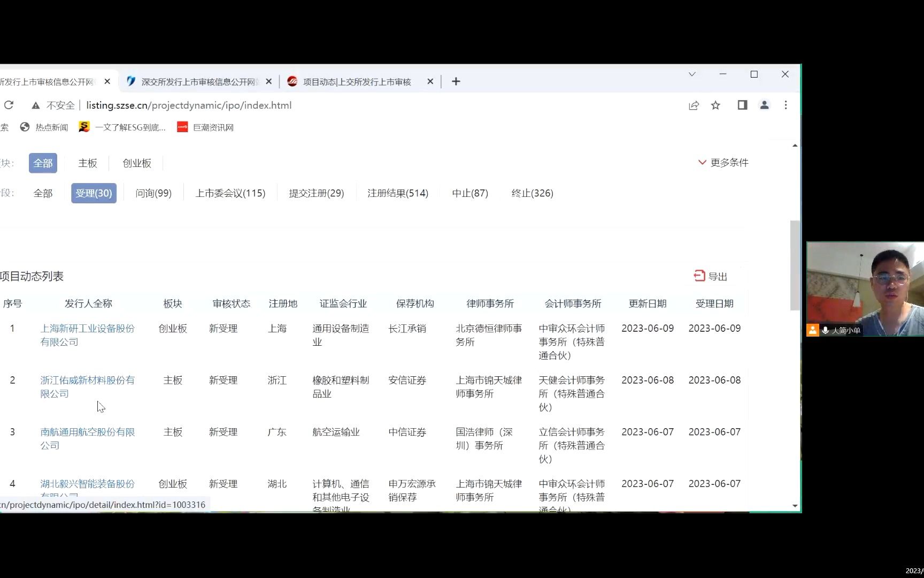The height and width of the screenshot is (578, 924).
Task: Export the list using 导出
Action: coord(710,276)
